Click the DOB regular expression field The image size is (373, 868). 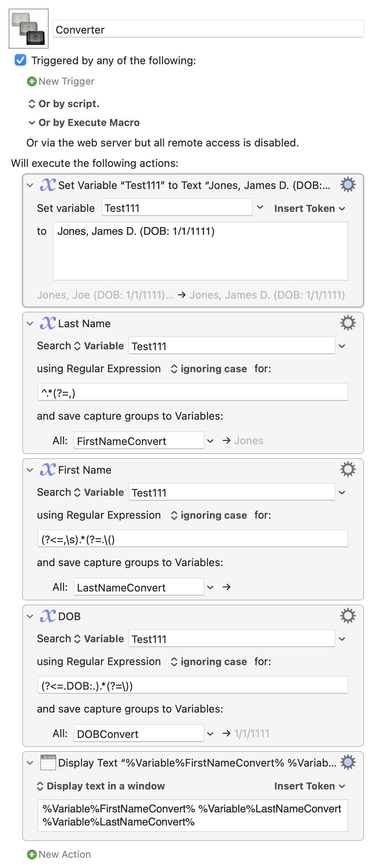[x=193, y=685]
